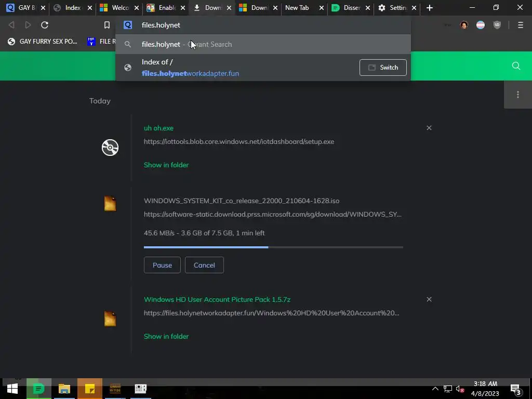Image resolution: width=532 pixels, height=399 pixels.
Task: Show Picture Pack 1.5.7z in folder
Action: tap(166, 336)
